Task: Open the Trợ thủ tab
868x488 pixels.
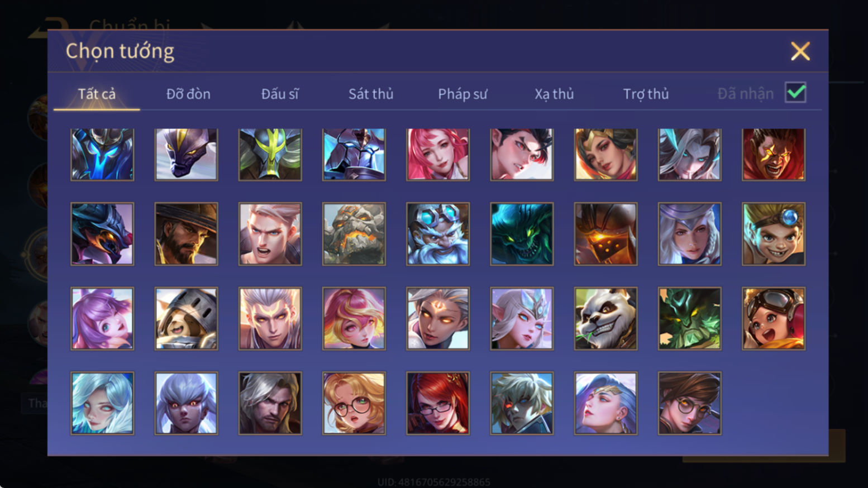Action: pyautogui.click(x=646, y=94)
